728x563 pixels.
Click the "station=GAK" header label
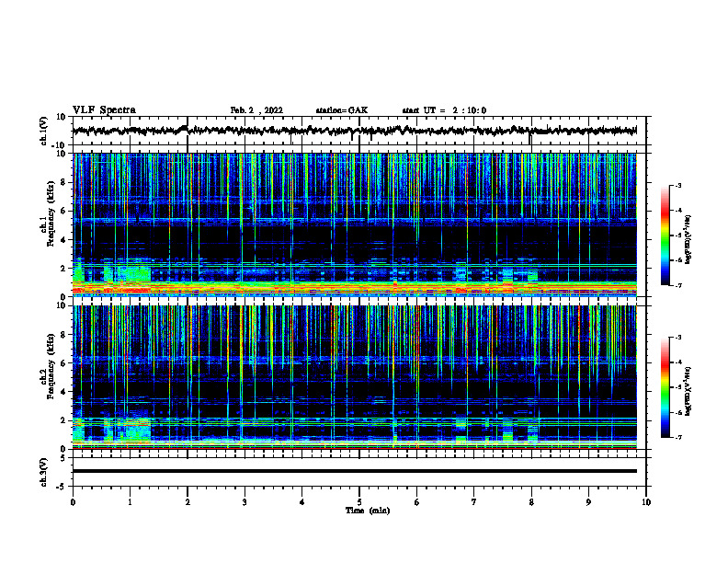point(342,110)
